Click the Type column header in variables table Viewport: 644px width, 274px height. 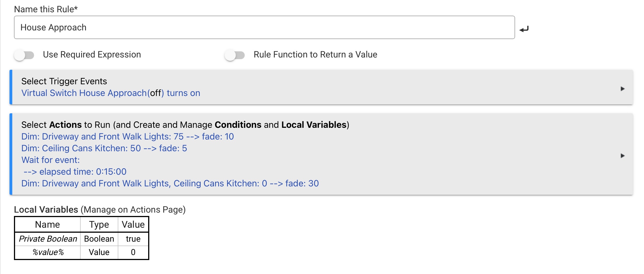click(99, 225)
